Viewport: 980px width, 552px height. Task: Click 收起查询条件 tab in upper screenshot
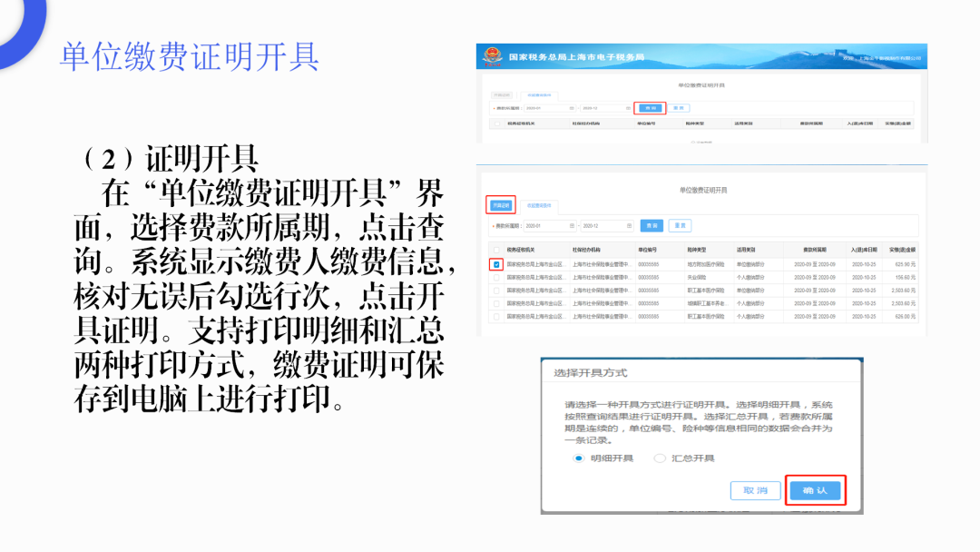(539, 95)
